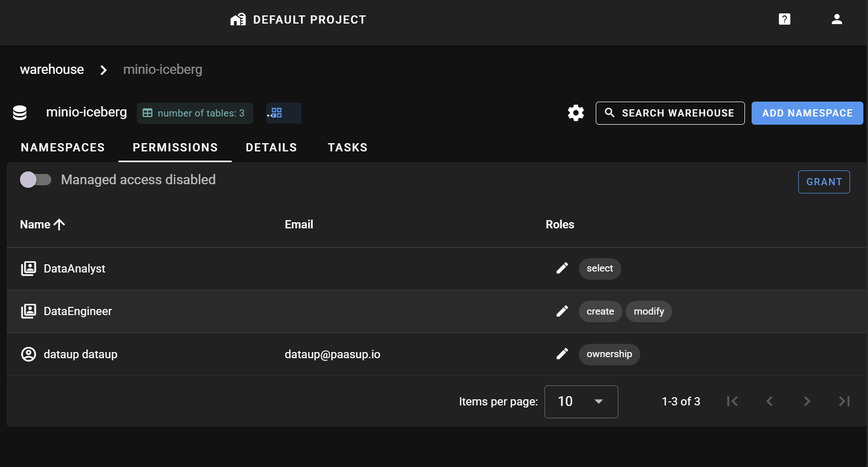Click the number of tables chip
868x467 pixels.
[x=195, y=113]
